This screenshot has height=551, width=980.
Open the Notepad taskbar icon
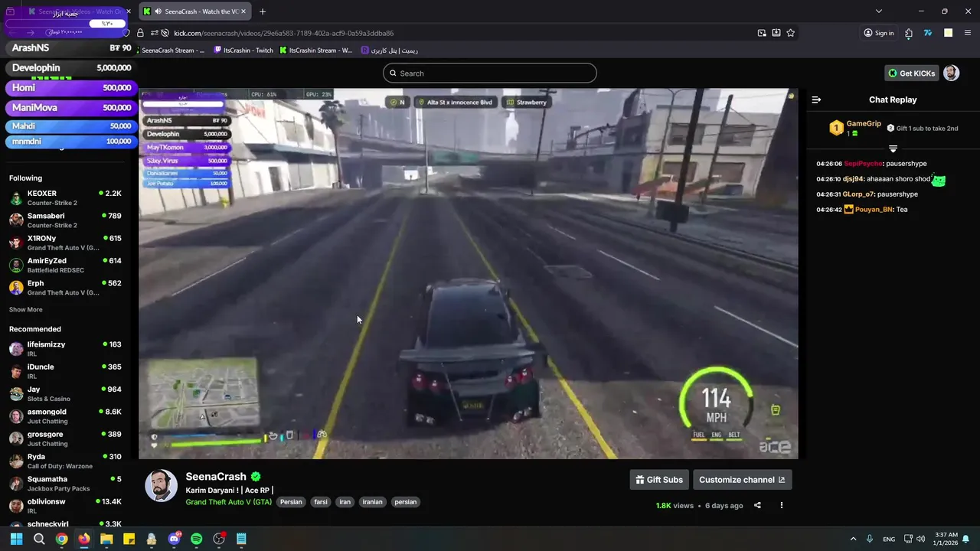point(241,539)
